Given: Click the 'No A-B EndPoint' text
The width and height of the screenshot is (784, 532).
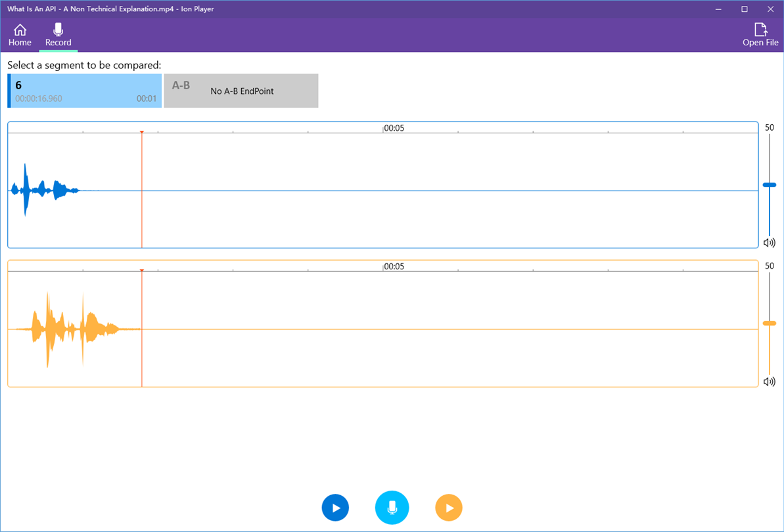Looking at the screenshot, I should click(242, 91).
